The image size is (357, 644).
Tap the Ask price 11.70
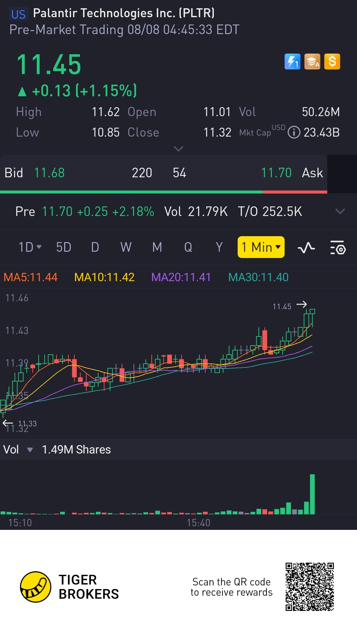tap(276, 173)
